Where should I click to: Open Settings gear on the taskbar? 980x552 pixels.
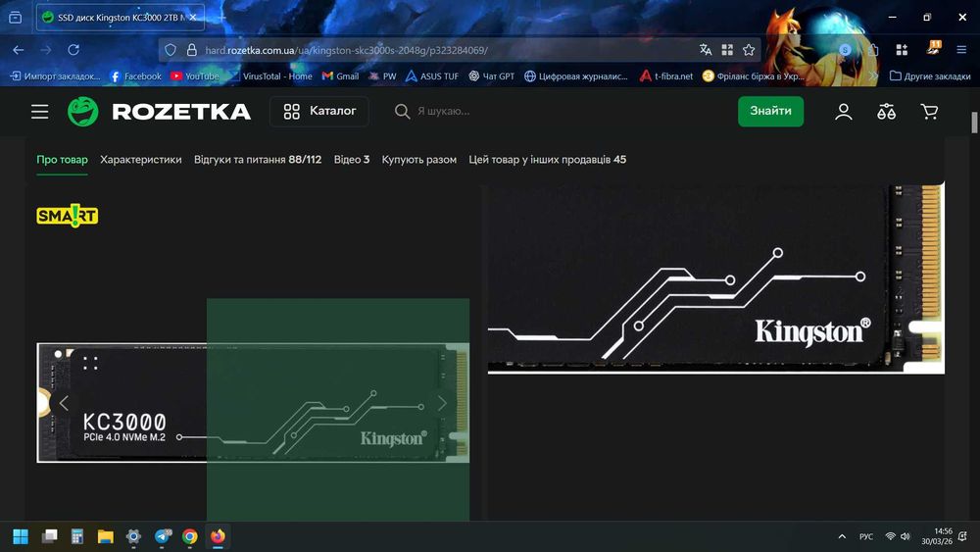[133, 536]
